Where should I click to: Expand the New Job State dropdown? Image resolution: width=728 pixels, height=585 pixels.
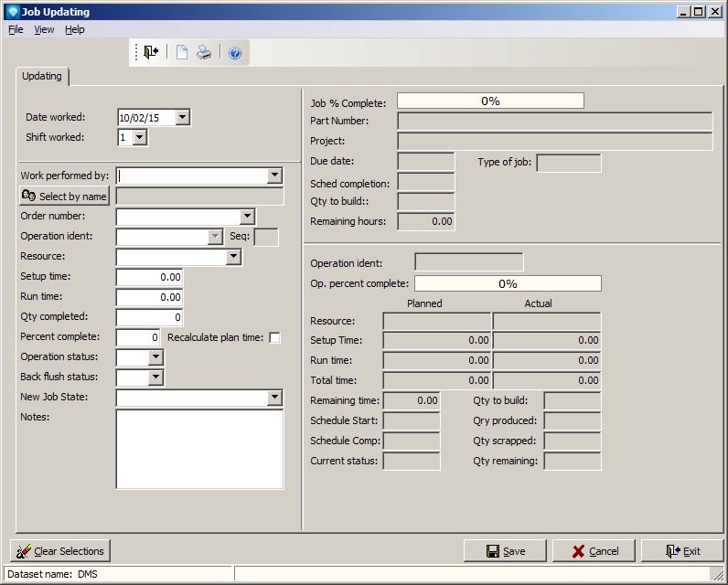[x=274, y=398]
